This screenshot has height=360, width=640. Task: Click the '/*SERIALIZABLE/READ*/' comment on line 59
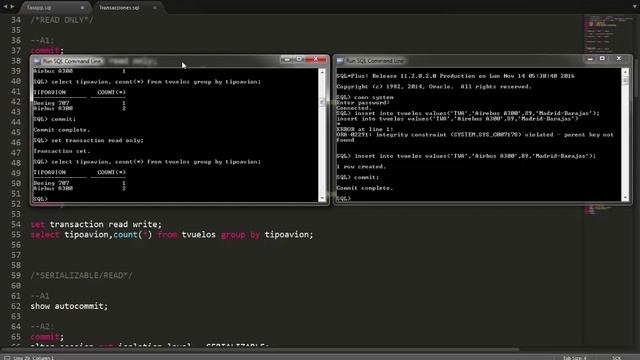click(x=81, y=276)
